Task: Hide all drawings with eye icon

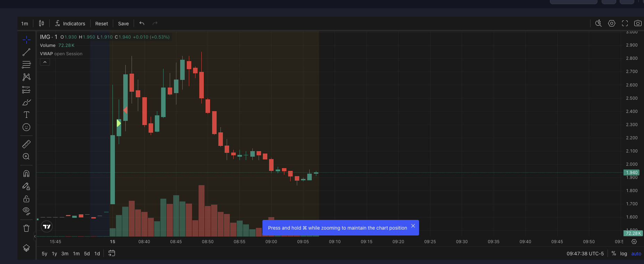Action: pos(26,211)
